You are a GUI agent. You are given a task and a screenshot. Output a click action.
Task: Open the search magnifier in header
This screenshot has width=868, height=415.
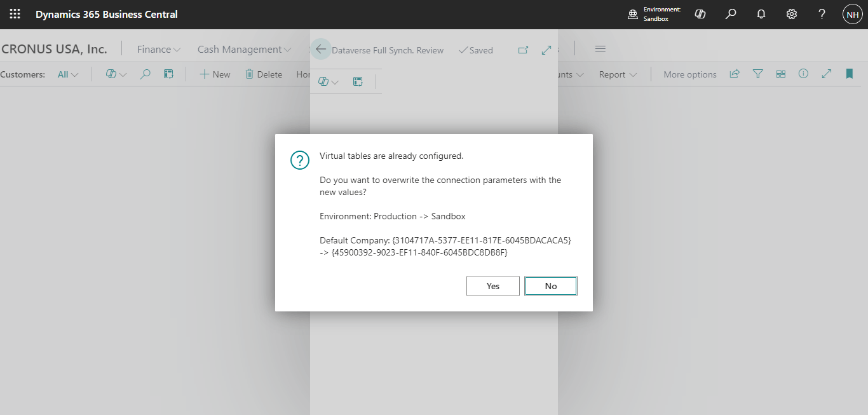(x=731, y=14)
